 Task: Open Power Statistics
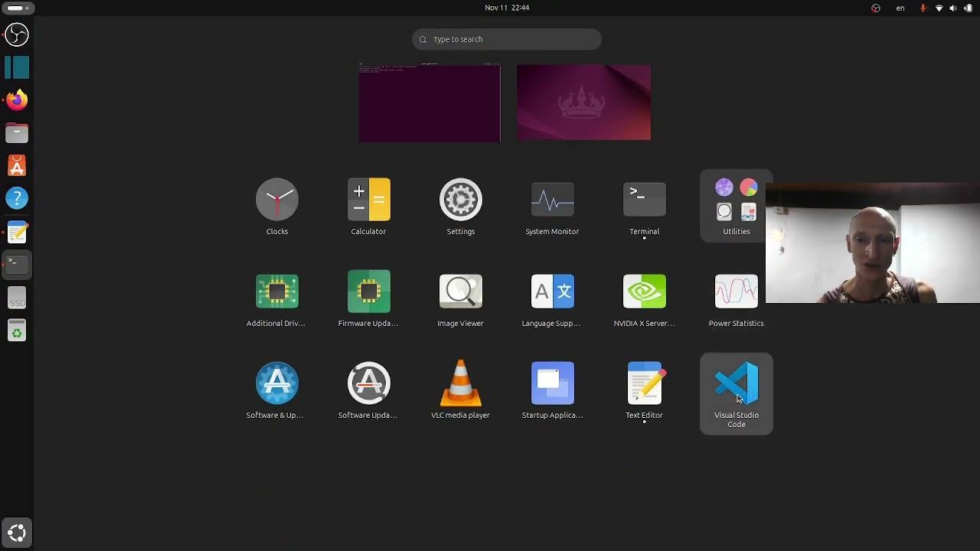tap(736, 298)
